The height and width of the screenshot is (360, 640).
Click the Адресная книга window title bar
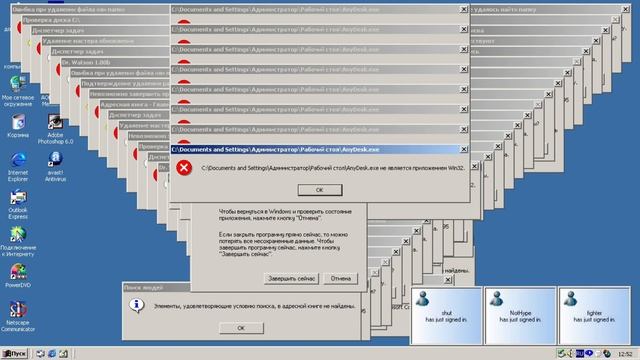click(x=135, y=105)
